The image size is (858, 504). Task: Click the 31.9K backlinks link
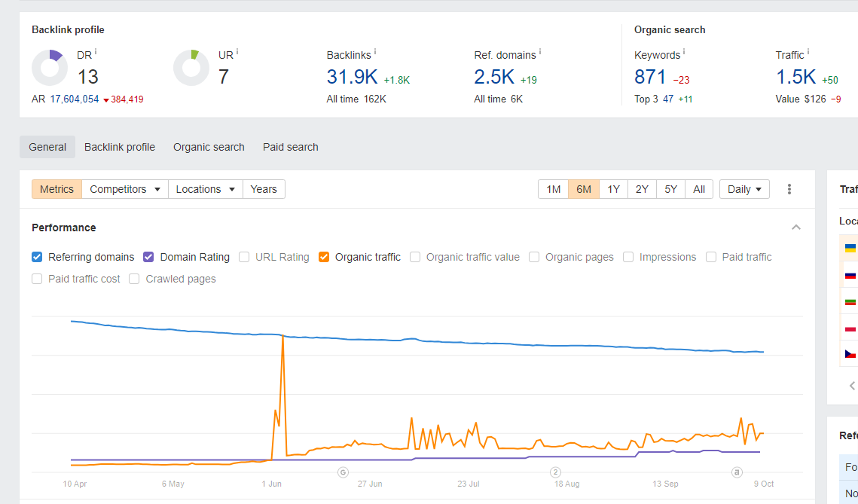coord(352,77)
